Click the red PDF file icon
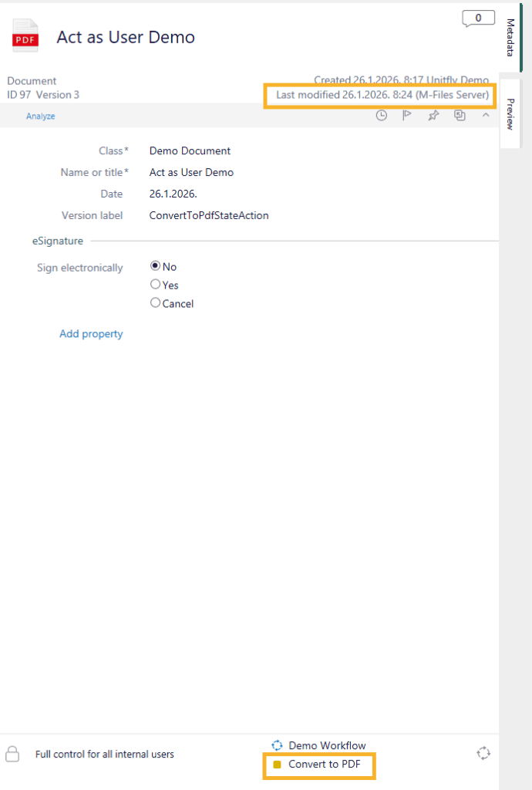This screenshot has width=532, height=790. pyautogui.click(x=25, y=36)
